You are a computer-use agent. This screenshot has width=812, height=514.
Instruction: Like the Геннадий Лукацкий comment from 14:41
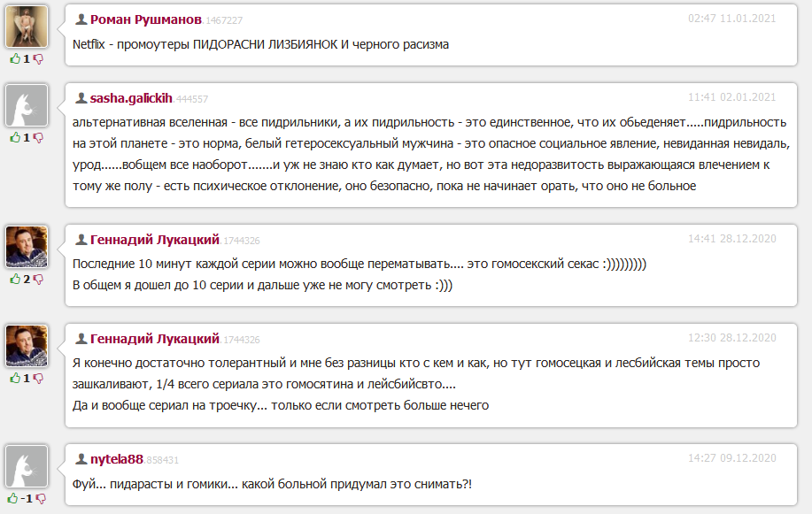(15, 279)
